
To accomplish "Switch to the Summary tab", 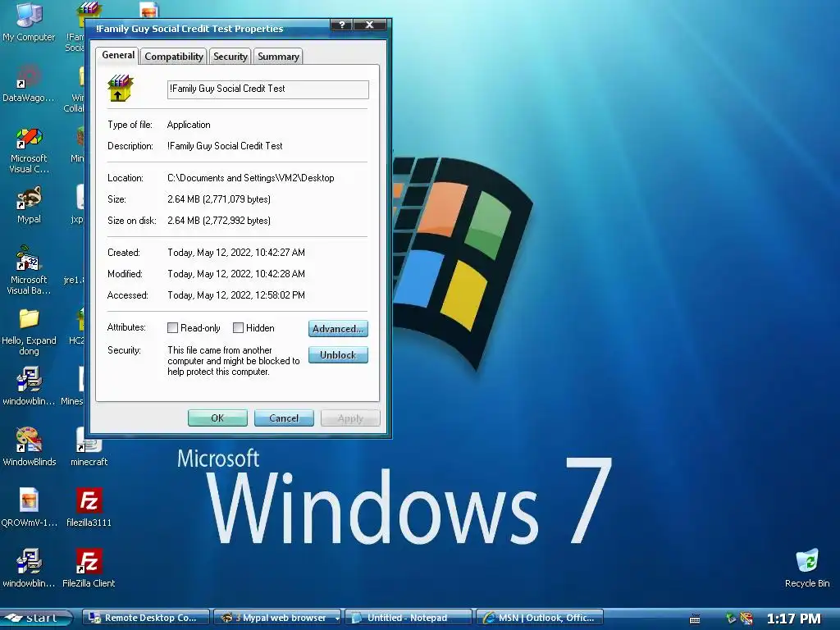I will 278,57.
